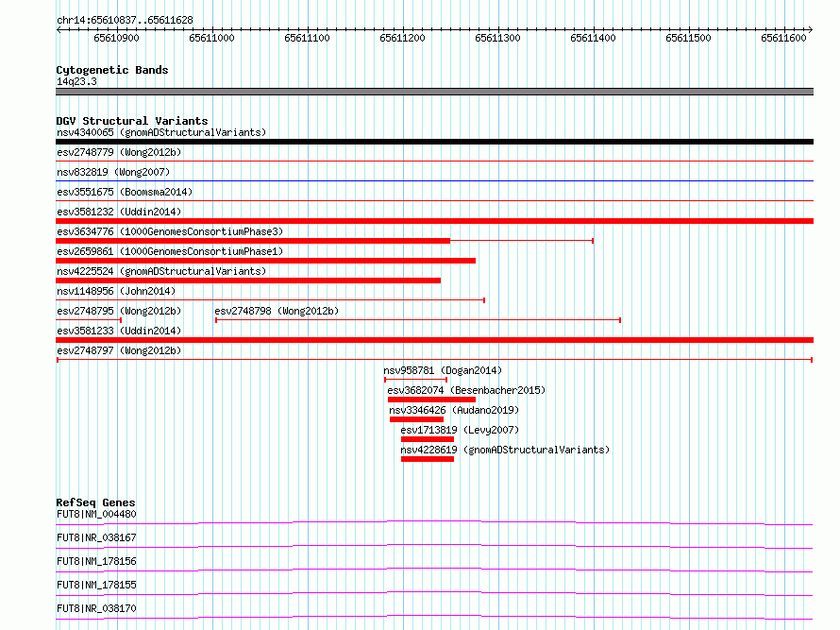
Task: Select FUT8|NM_178155 transcript label
Action: coord(96,585)
